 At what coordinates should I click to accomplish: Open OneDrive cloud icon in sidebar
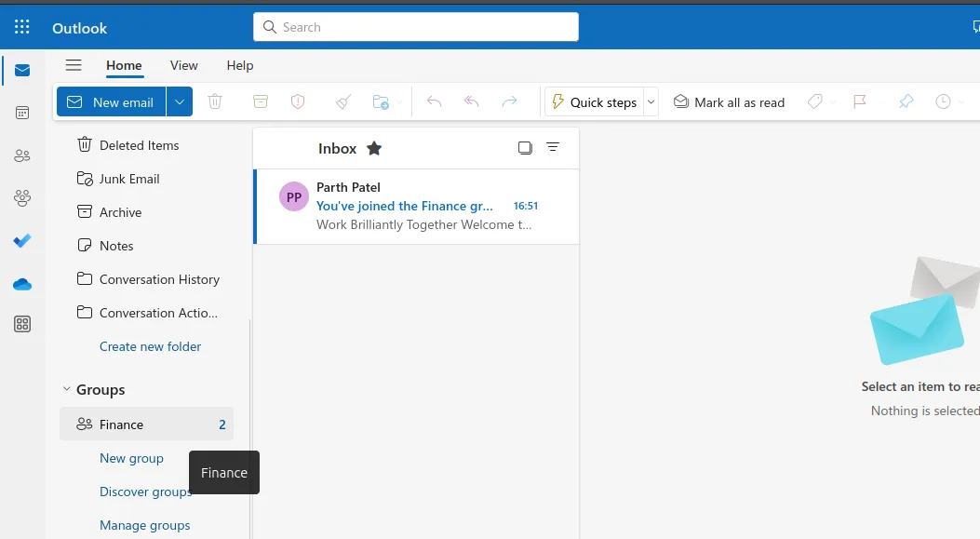click(x=22, y=284)
